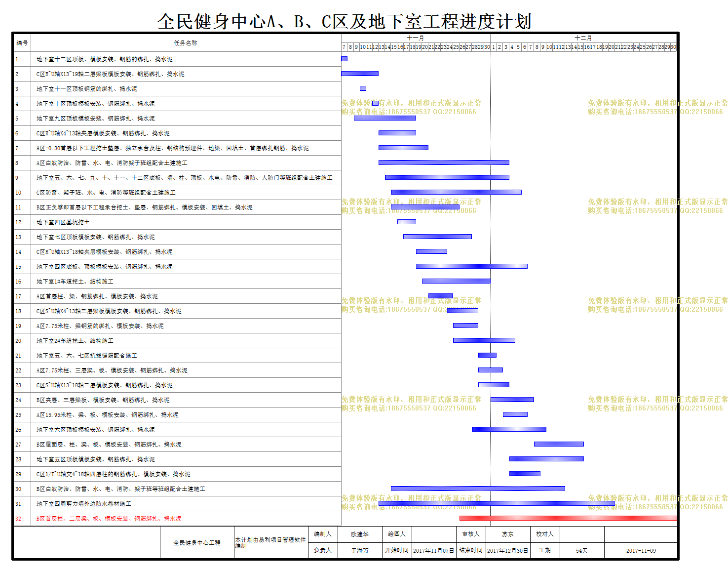Click the long Gantt bar for task 31

coord(497,503)
